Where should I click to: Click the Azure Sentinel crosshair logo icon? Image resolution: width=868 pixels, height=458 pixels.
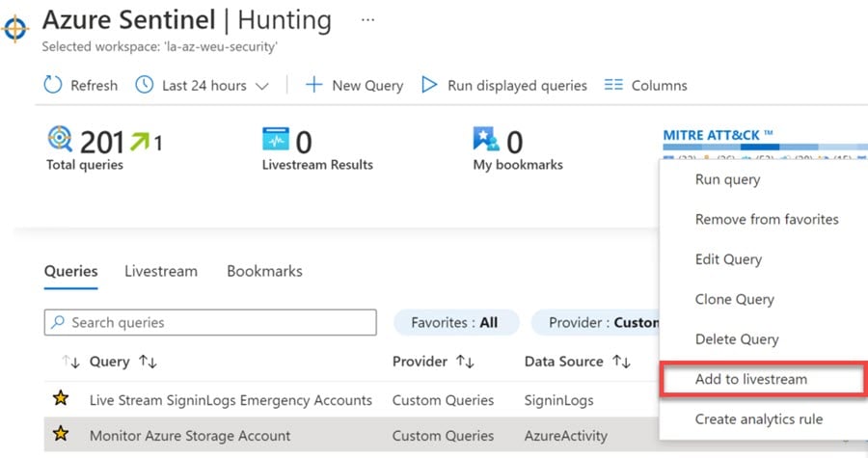click(14, 27)
